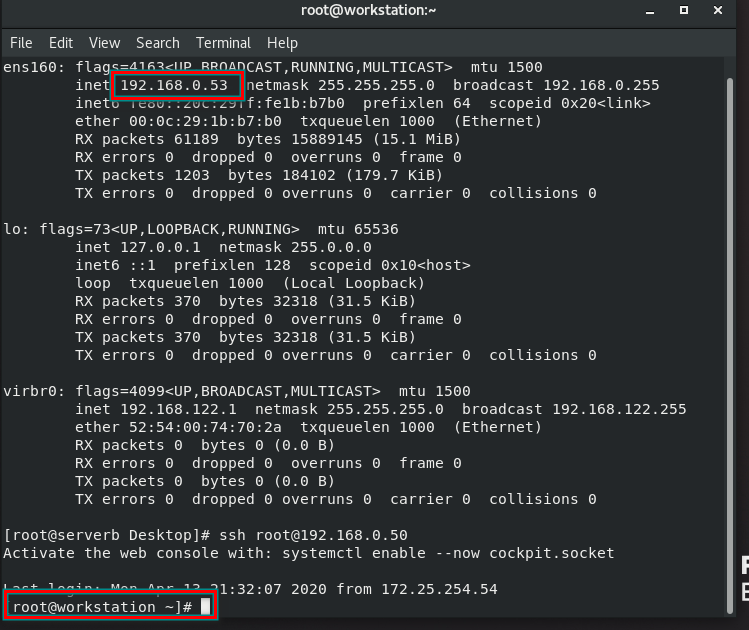Click the 184102 bytes value
749x630 pixels.
tap(309, 175)
